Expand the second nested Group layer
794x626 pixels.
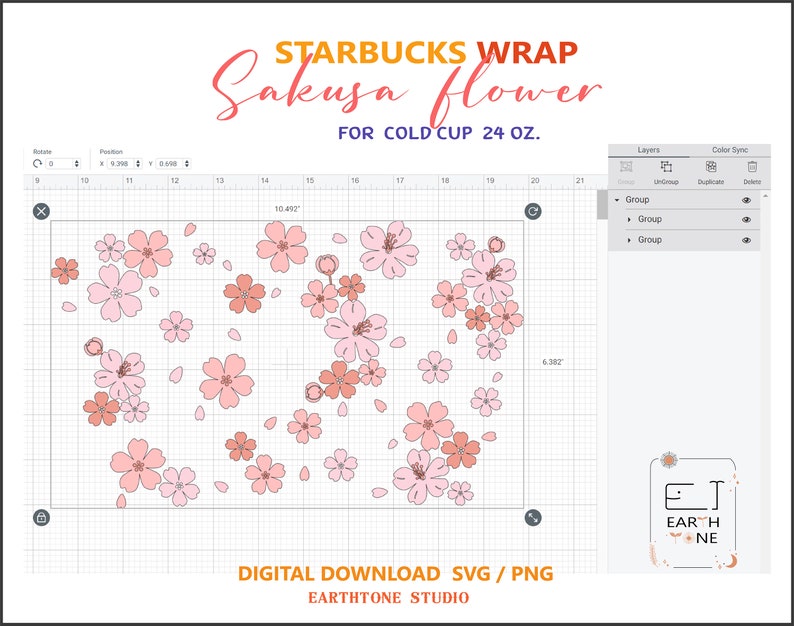click(629, 240)
